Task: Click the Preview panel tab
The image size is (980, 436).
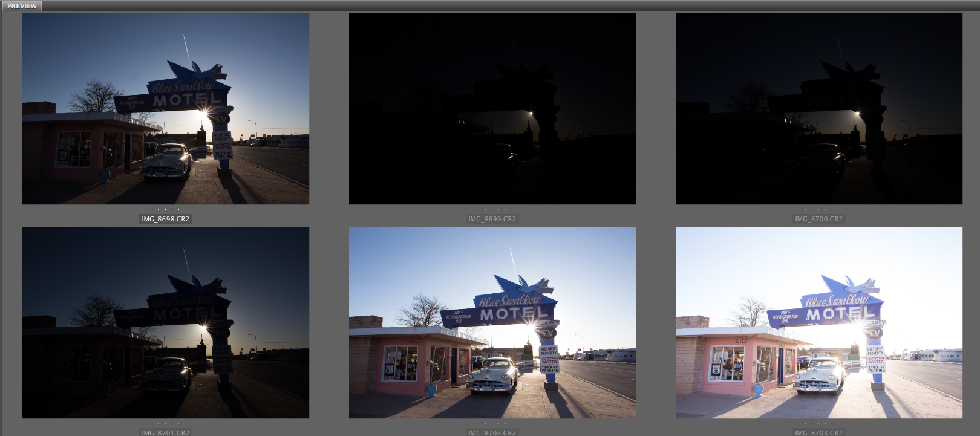Action: pyautogui.click(x=22, y=6)
